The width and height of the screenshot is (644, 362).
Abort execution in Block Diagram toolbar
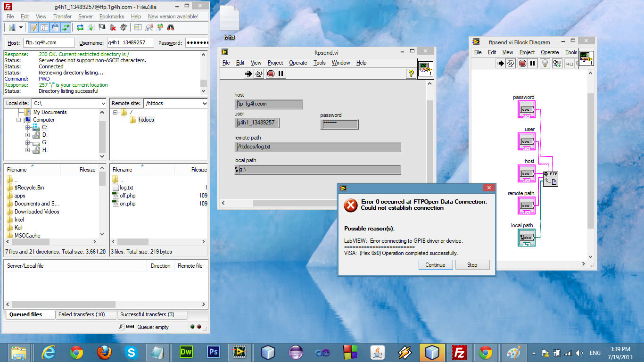pos(522,63)
